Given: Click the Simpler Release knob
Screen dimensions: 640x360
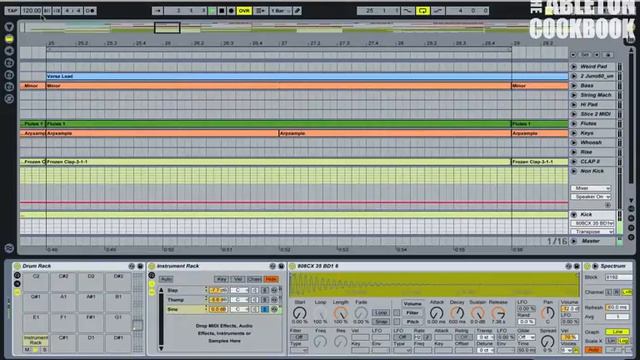Looking at the screenshot, I should pos(498,313).
